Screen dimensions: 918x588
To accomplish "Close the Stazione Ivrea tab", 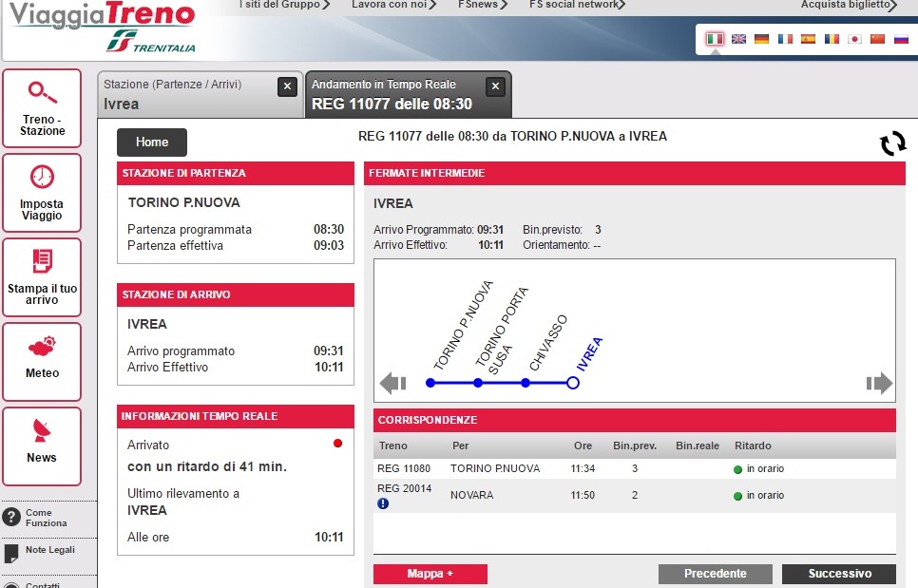I will pyautogui.click(x=287, y=86).
